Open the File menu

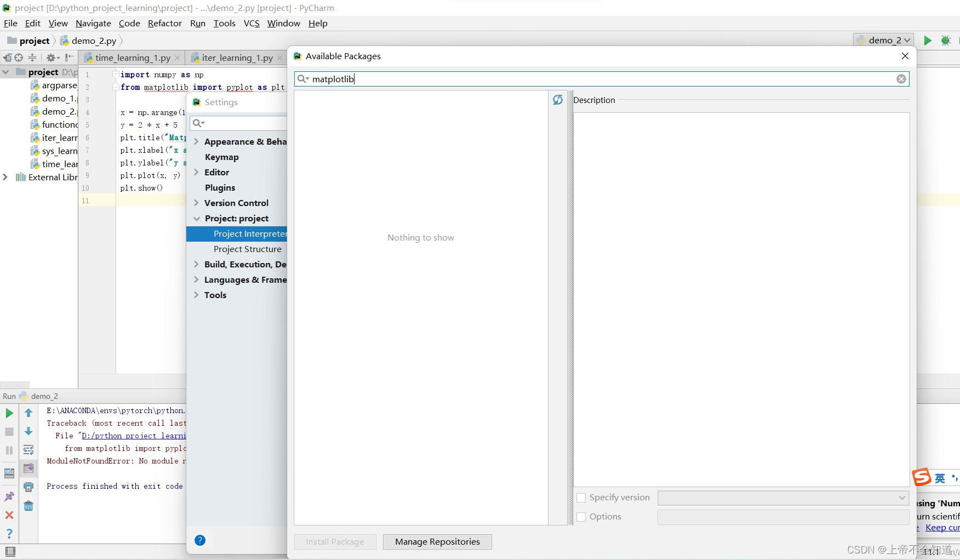[10, 23]
